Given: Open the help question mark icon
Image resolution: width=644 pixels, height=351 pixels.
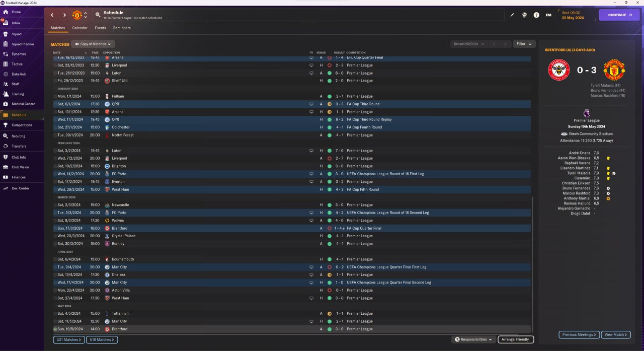Looking at the screenshot, I should point(536,15).
